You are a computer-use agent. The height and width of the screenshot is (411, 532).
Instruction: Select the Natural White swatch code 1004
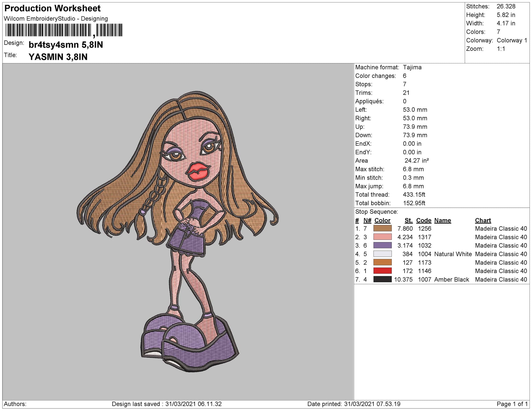[382, 254]
